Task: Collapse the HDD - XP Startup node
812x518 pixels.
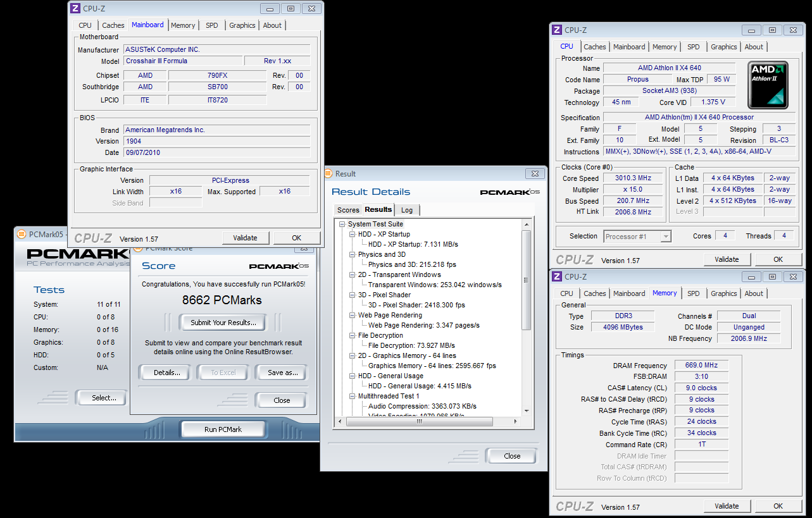Action: 353,234
